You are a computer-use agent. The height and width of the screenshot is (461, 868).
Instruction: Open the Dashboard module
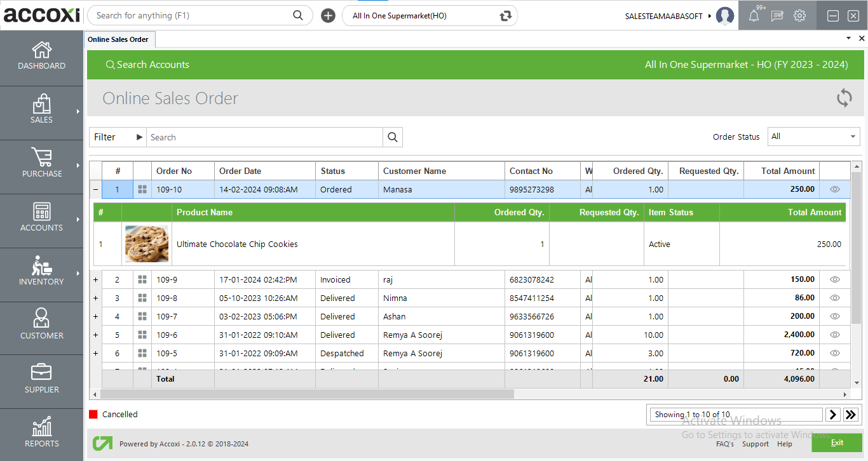(41, 56)
